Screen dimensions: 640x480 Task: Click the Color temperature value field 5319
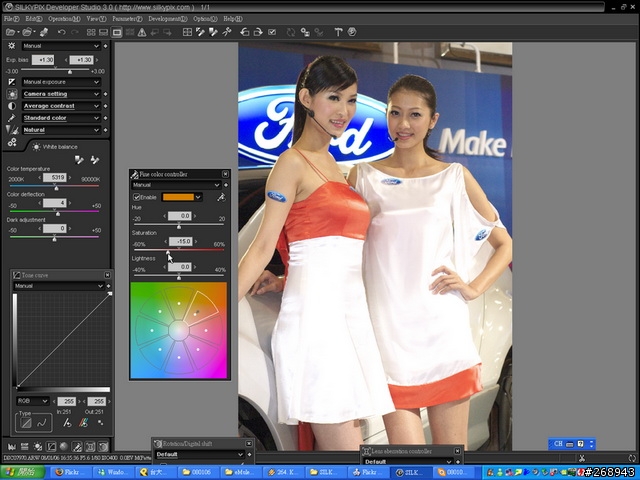coord(55,178)
